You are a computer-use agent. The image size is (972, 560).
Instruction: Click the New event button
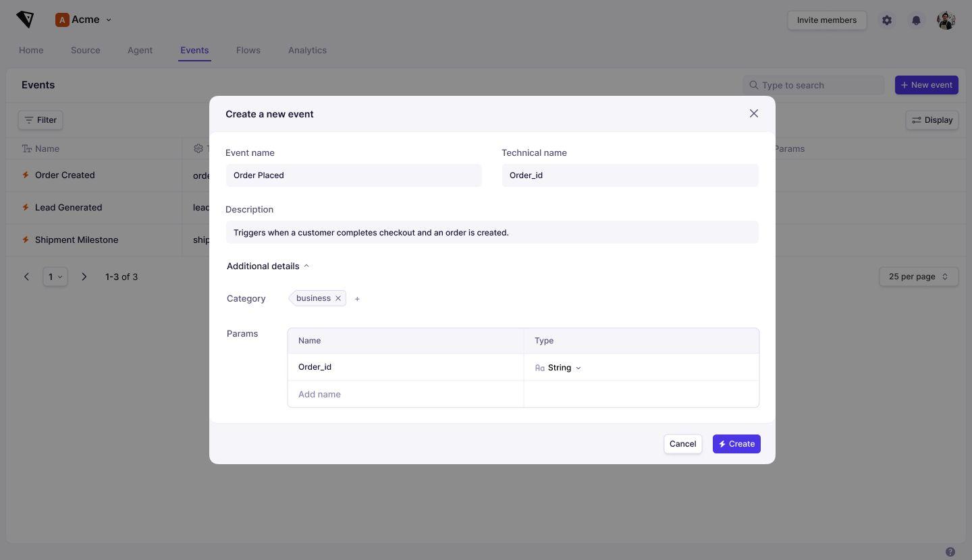[x=927, y=85]
